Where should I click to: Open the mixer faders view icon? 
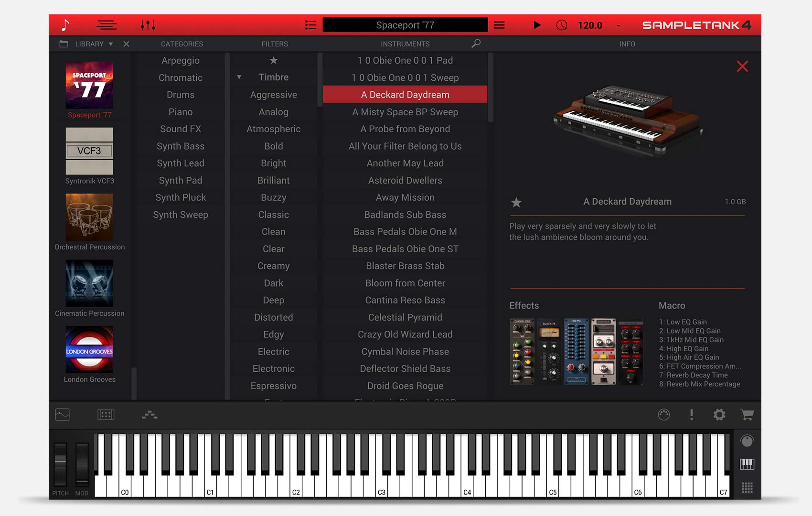coord(148,25)
